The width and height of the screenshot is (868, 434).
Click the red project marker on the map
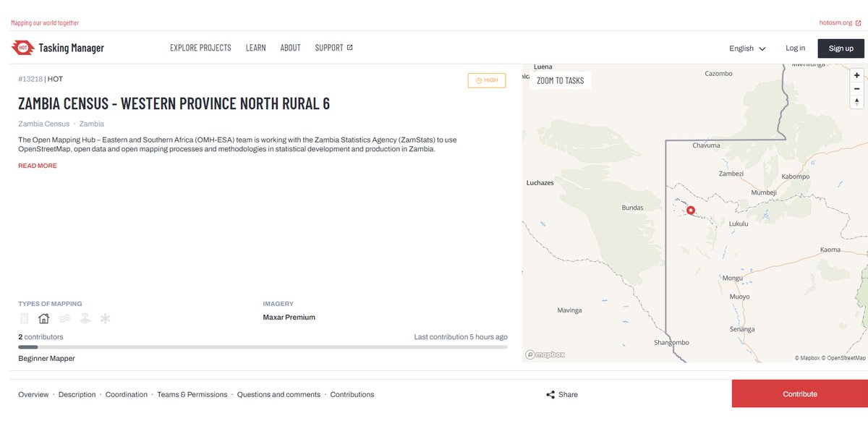coord(690,210)
